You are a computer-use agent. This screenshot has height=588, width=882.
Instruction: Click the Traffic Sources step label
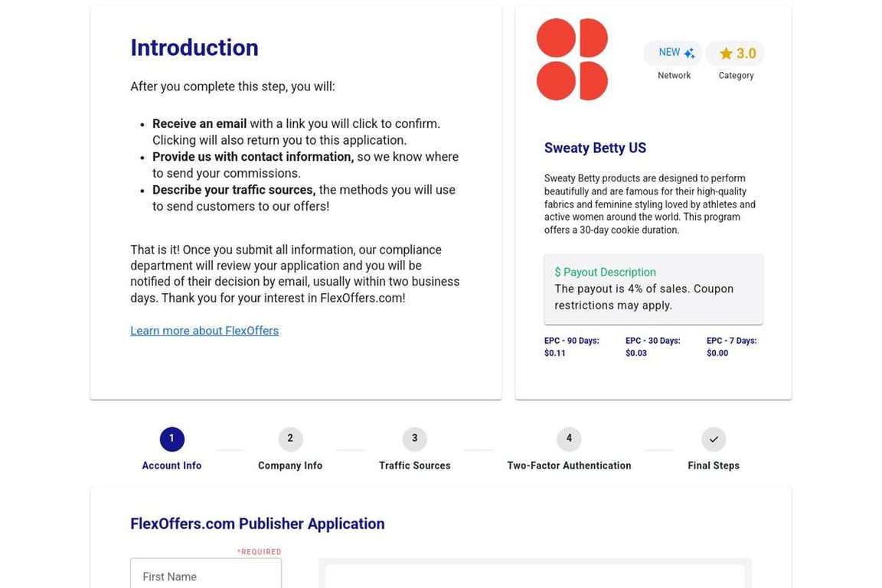(414, 465)
